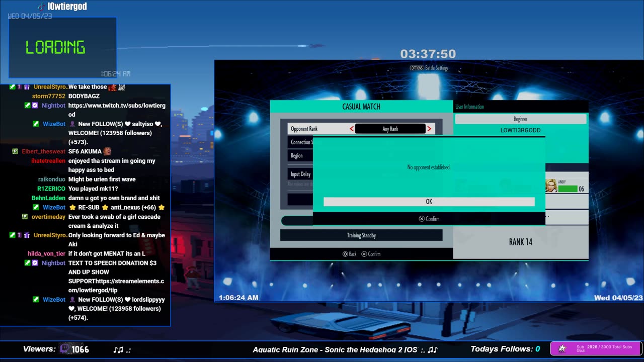Viewport: 644px width, 362px height.
Task: Select the Input Delay setting row
Action: [300, 174]
